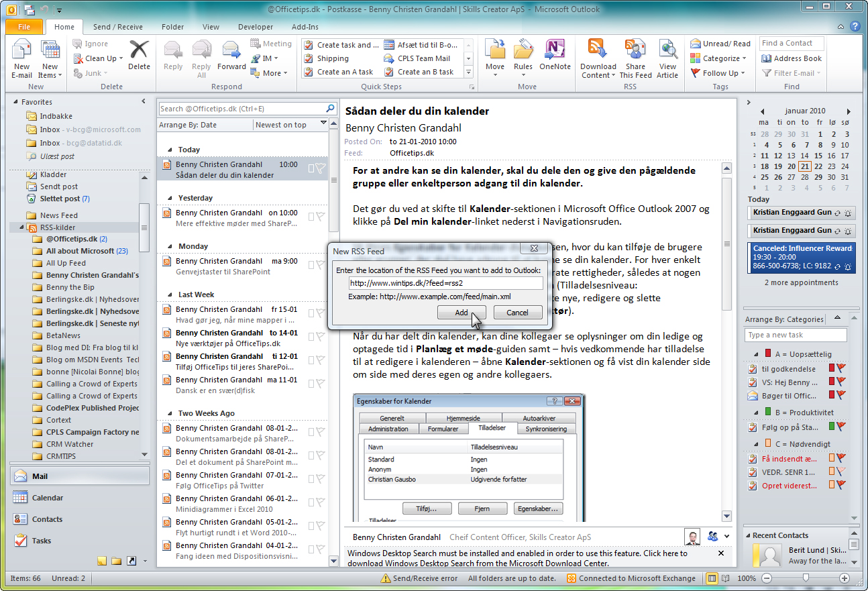
Task: Collapse the RSS-kilder folder tree
Action: [23, 227]
